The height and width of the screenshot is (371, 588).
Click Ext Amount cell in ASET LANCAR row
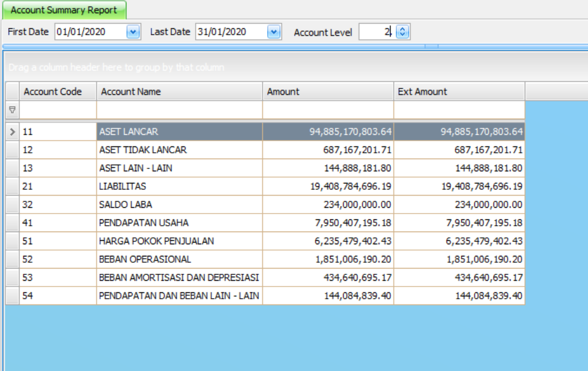(459, 131)
